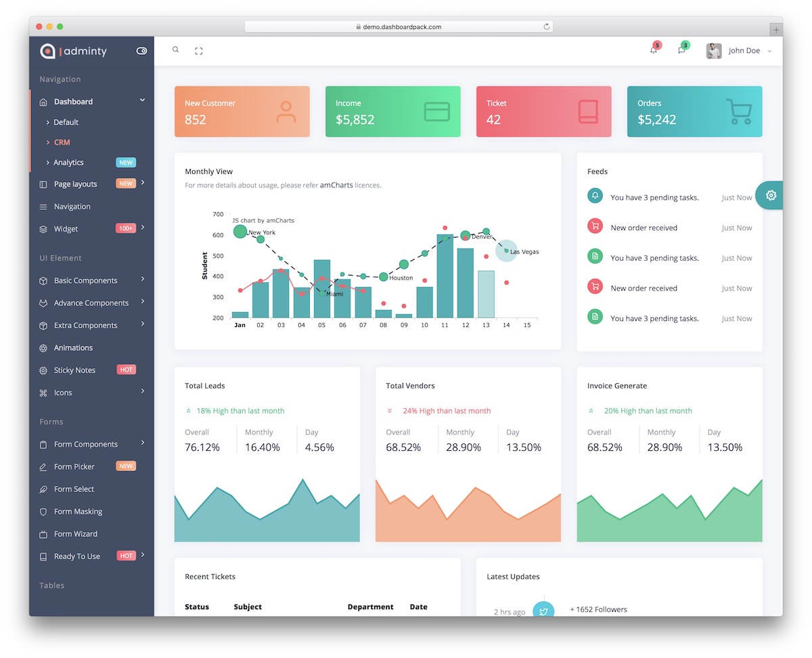Click the amCharts link in Monthly View
This screenshot has height=658, width=812.
[x=340, y=185]
